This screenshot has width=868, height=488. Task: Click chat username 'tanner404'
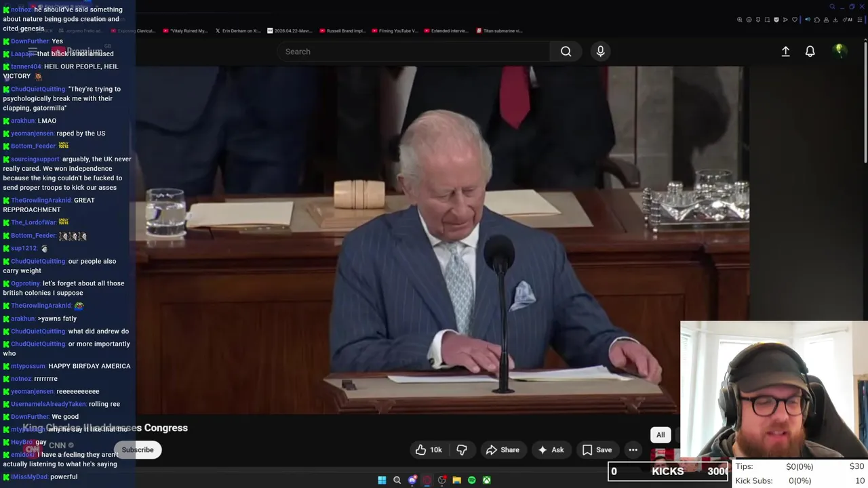point(26,66)
